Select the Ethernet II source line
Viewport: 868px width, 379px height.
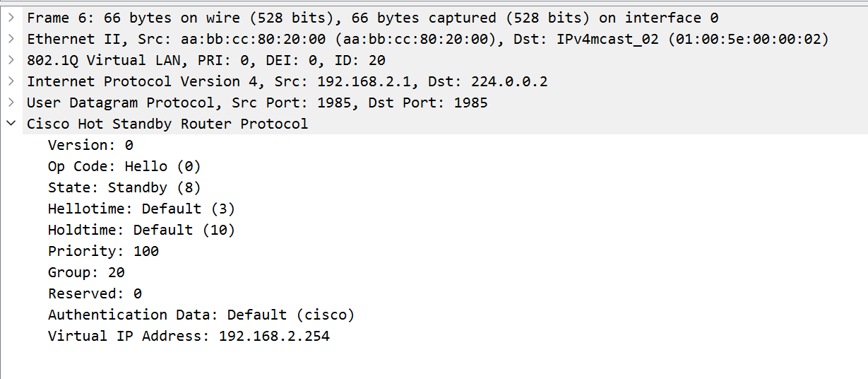[427, 39]
